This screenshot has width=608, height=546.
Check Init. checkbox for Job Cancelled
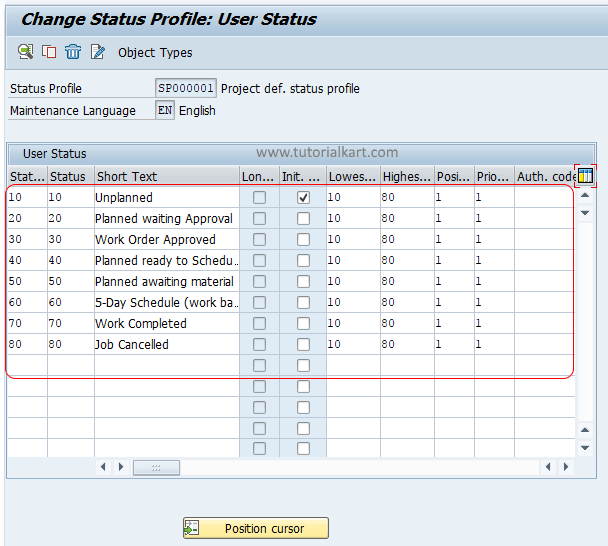point(303,344)
